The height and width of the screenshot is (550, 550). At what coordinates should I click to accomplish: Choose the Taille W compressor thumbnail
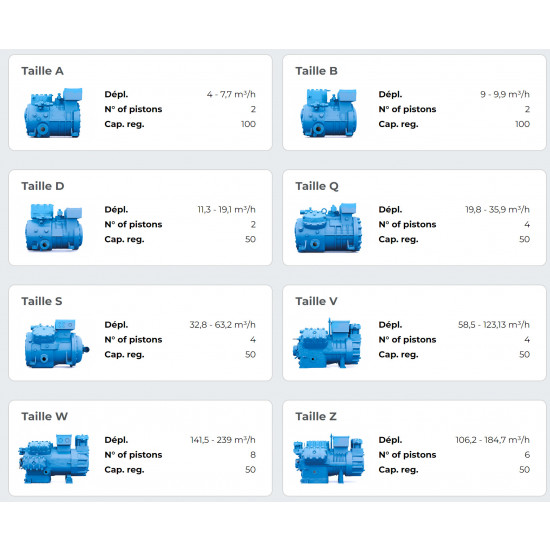pos(54,458)
